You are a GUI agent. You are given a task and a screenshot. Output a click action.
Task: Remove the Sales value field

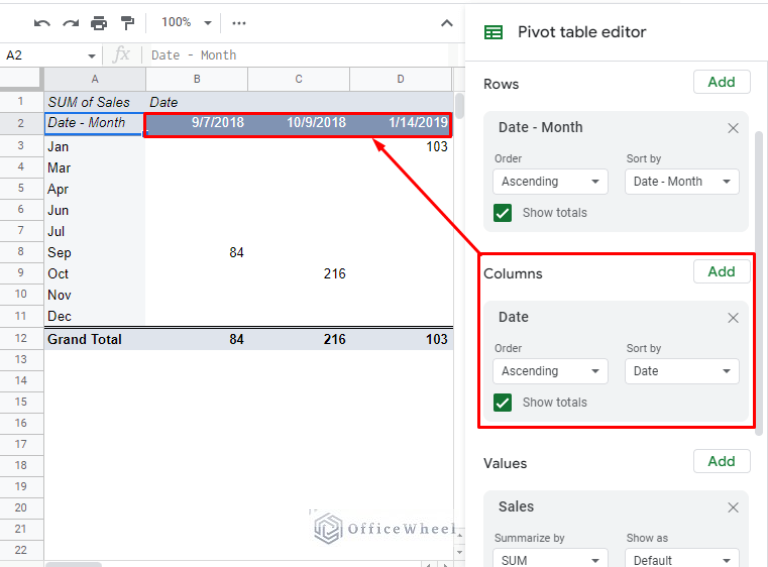point(733,507)
